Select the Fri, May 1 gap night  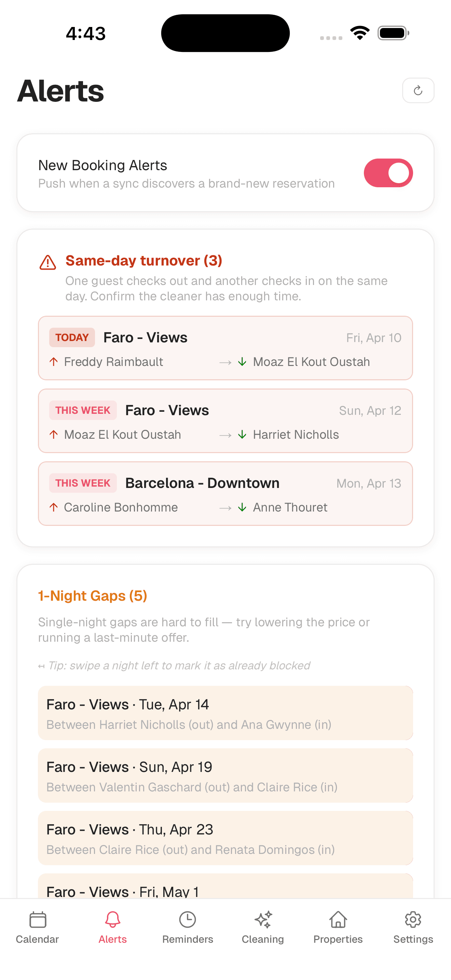(225, 889)
